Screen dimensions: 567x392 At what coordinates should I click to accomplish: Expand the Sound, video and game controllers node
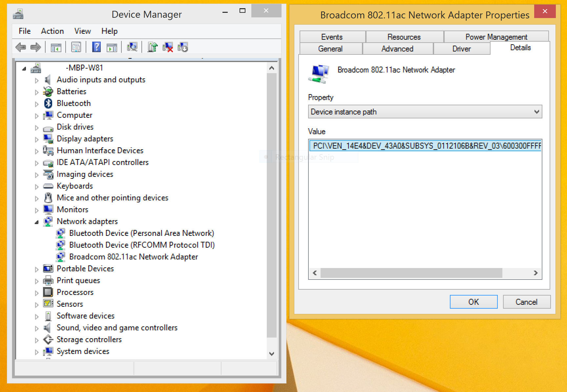coord(37,328)
